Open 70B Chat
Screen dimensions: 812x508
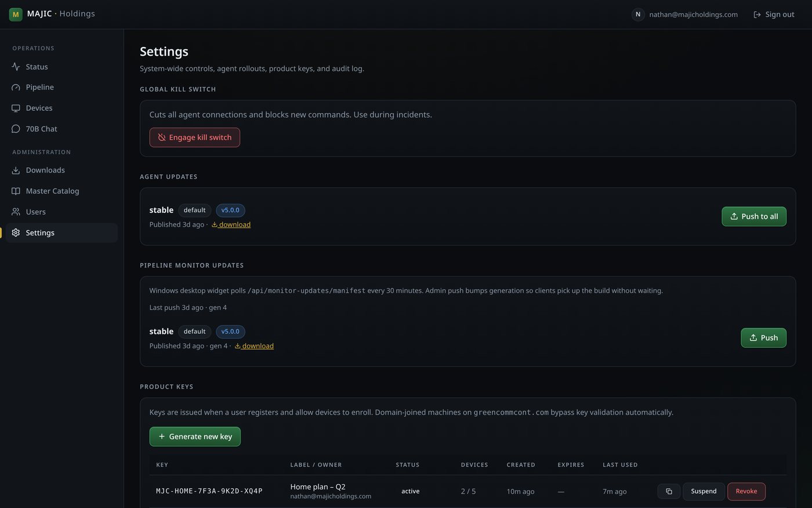click(61, 129)
